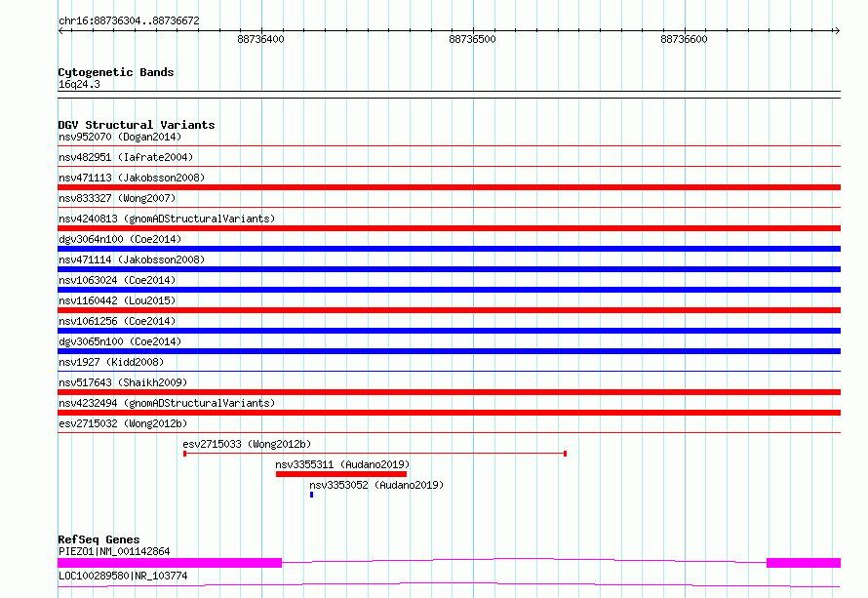Click the blue bar under dgv3065n100
868x598 pixels.
pos(449,351)
